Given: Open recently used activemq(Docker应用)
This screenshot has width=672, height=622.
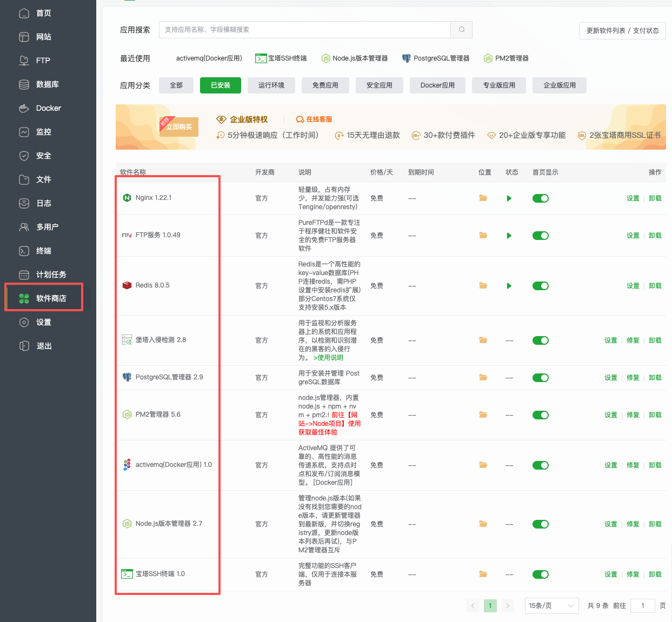Looking at the screenshot, I should [209, 58].
